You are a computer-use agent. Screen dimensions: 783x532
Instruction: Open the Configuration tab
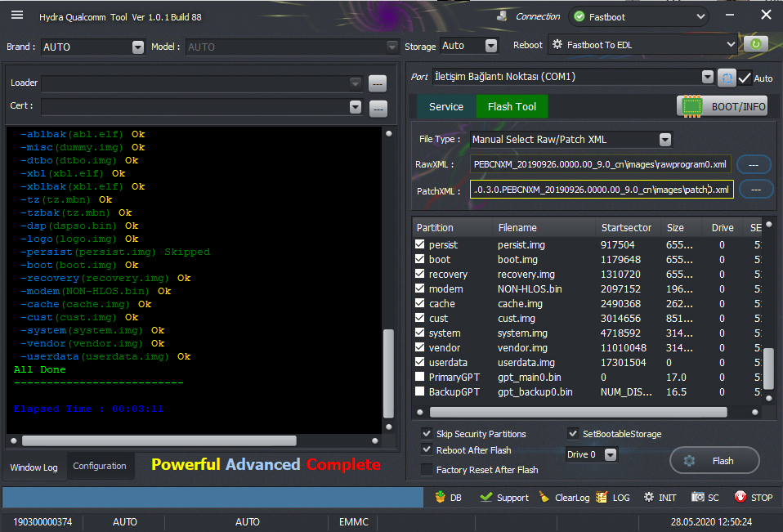[100, 466]
